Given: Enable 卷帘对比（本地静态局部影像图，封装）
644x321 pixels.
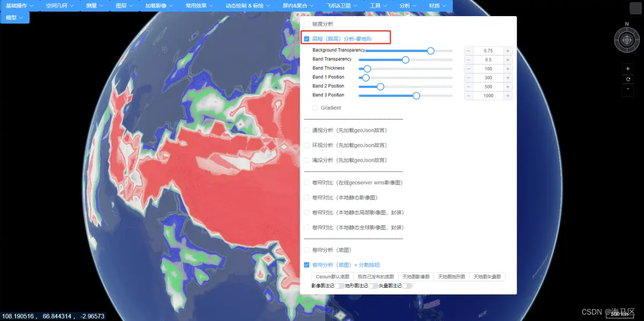Looking at the screenshot, I should click(306, 213).
